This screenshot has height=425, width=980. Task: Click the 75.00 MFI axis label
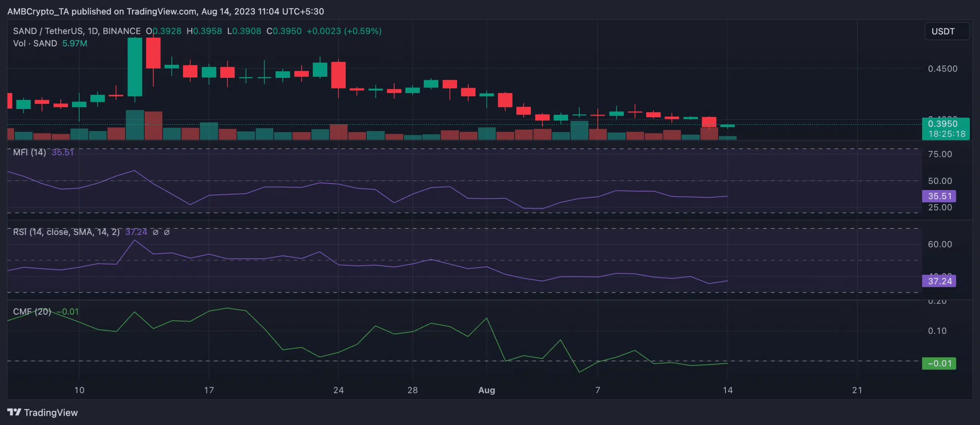click(940, 154)
